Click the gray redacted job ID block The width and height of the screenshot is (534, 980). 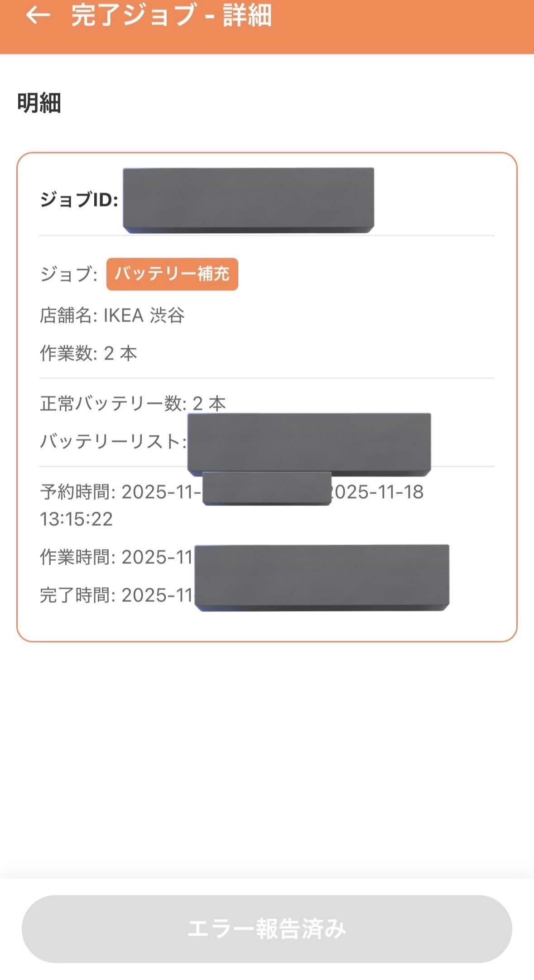[248, 200]
